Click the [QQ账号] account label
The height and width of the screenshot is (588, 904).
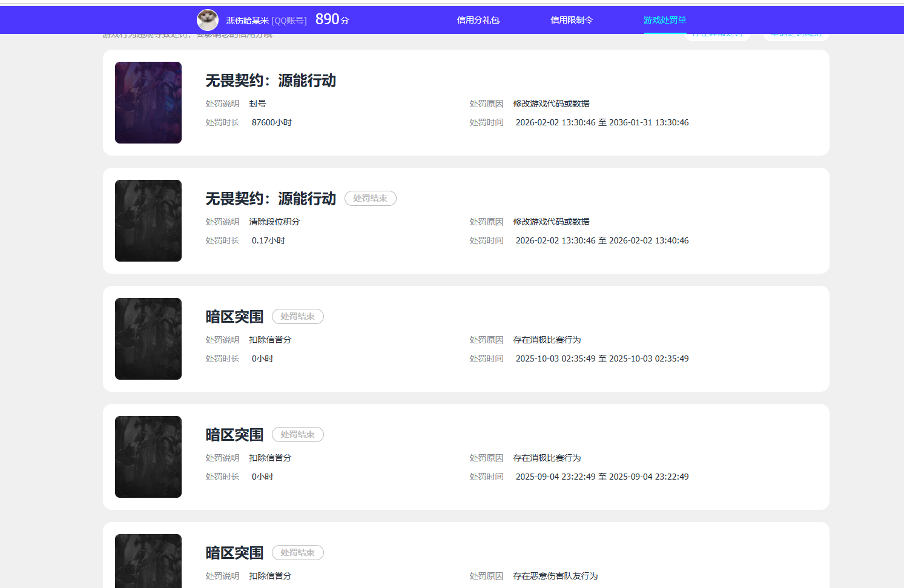coord(289,20)
